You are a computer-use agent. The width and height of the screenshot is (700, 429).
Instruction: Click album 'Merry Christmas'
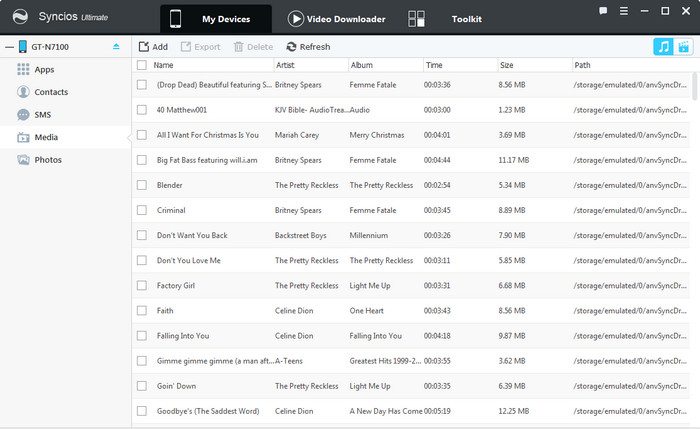pos(377,135)
